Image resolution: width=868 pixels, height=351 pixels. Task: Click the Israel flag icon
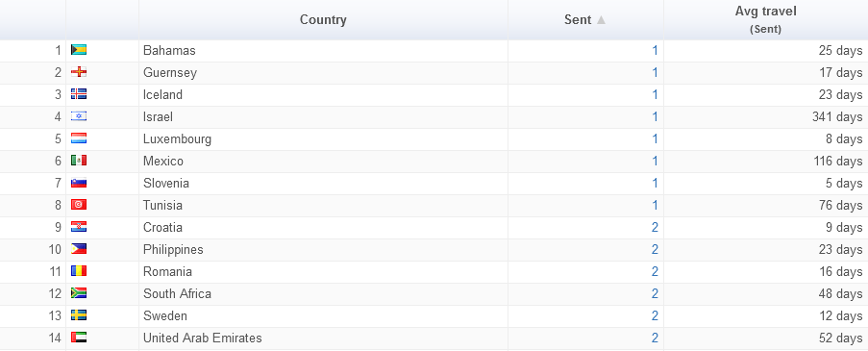tap(79, 116)
